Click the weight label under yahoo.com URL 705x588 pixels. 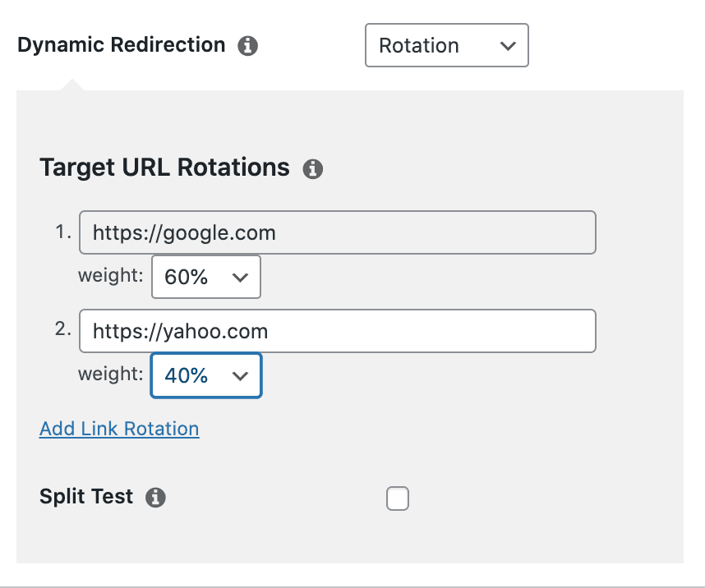pyautogui.click(x=111, y=374)
